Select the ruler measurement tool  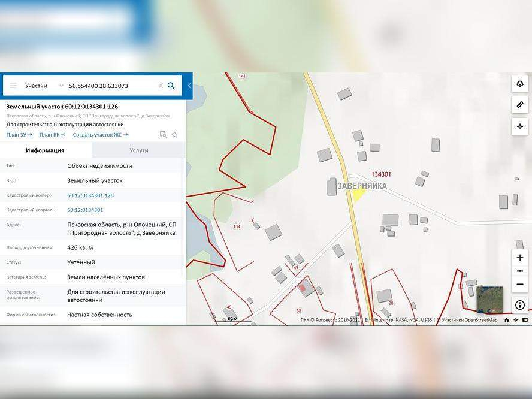(x=519, y=105)
